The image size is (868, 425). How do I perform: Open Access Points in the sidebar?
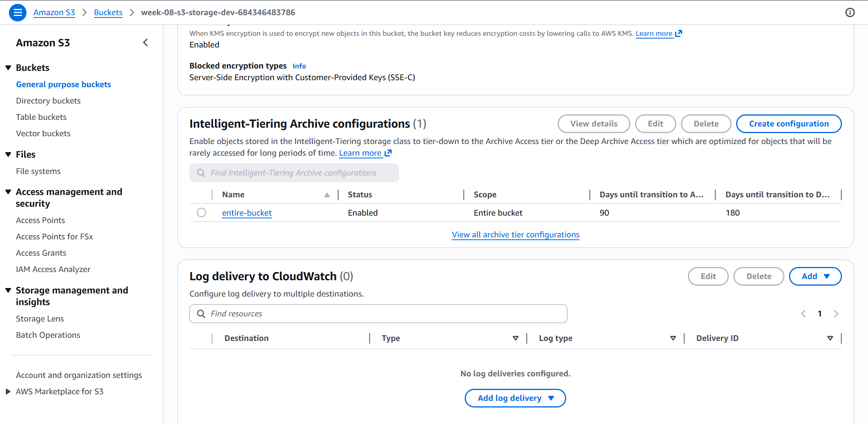[40, 220]
